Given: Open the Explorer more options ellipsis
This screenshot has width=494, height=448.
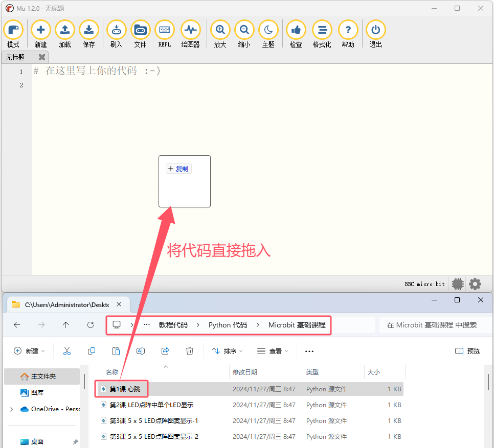Looking at the screenshot, I should pos(309,351).
